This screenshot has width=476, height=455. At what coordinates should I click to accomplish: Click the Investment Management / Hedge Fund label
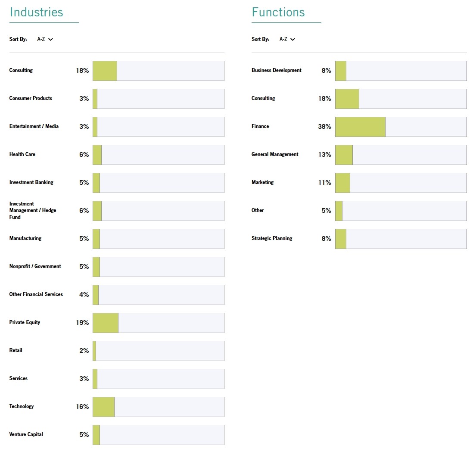(33, 210)
